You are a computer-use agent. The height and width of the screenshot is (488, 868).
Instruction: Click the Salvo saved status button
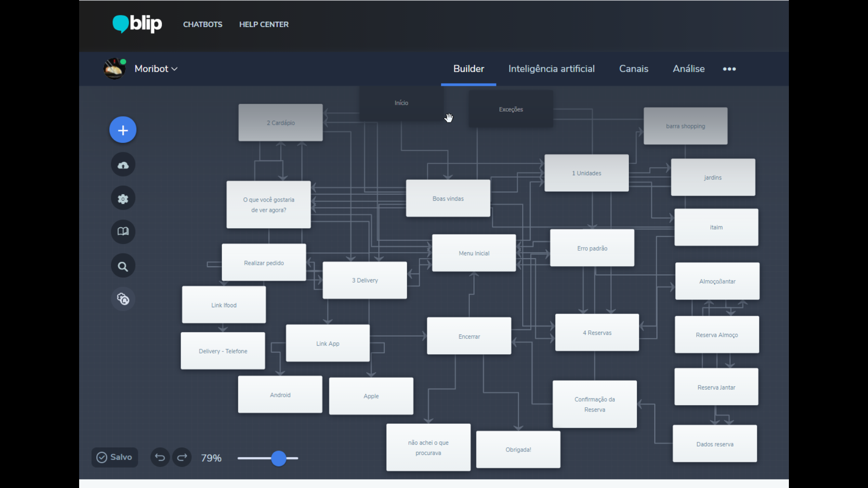point(115,457)
